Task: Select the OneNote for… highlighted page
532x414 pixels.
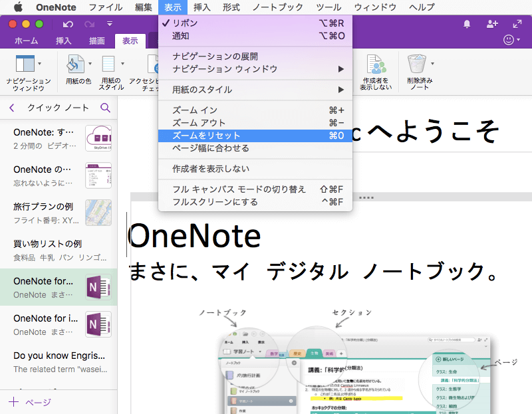Action: tap(59, 288)
